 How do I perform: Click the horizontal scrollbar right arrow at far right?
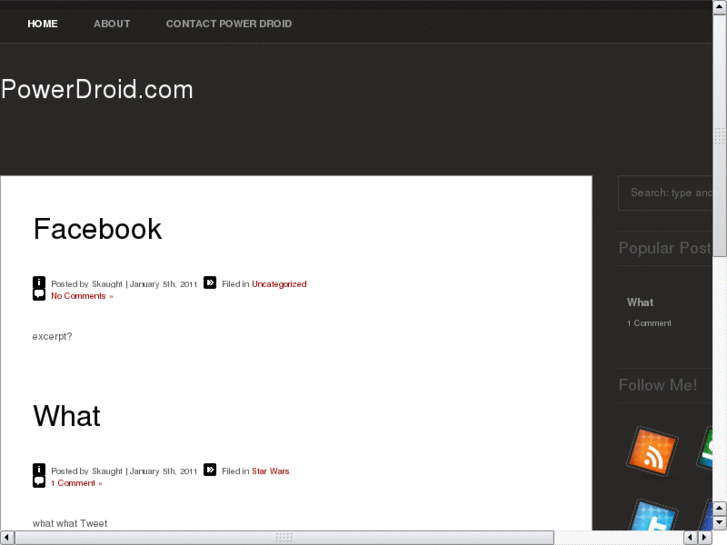click(705, 537)
